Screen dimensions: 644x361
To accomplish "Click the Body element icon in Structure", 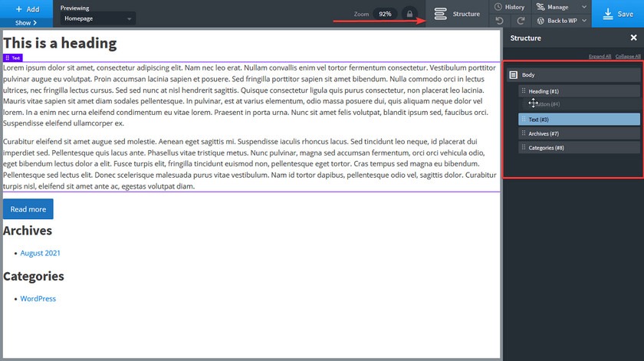I will tap(514, 75).
